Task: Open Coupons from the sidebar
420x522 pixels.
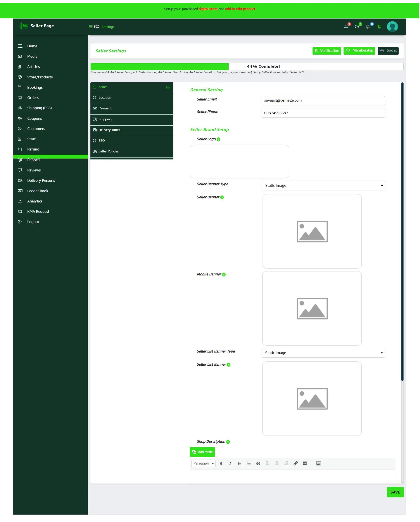Action: pos(35,118)
